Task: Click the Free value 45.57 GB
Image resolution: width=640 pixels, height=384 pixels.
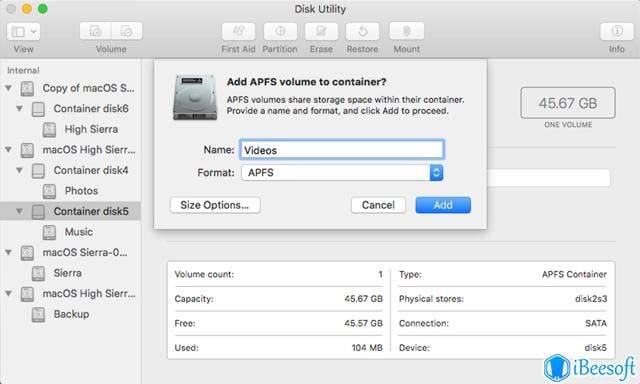Action: click(x=363, y=323)
